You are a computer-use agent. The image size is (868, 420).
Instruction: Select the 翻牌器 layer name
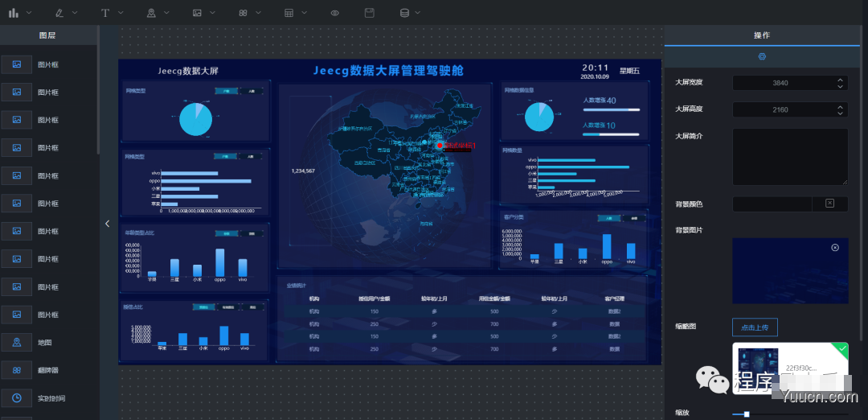tap(48, 370)
